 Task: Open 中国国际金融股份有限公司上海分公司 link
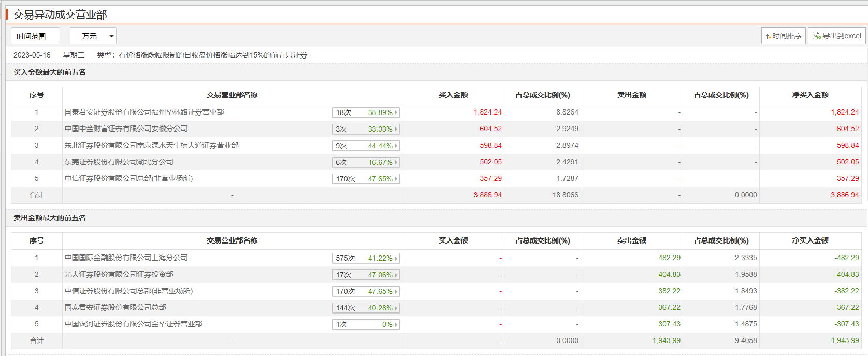click(x=126, y=258)
